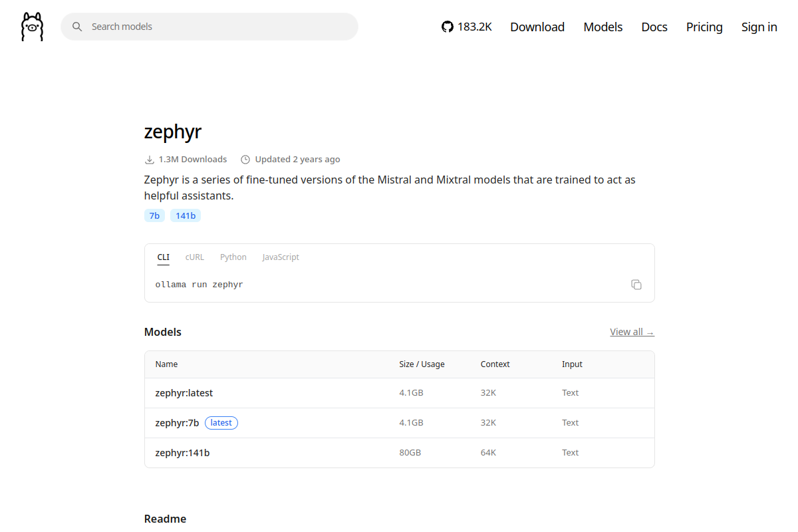Open zephyr:141b model row

tap(400, 453)
